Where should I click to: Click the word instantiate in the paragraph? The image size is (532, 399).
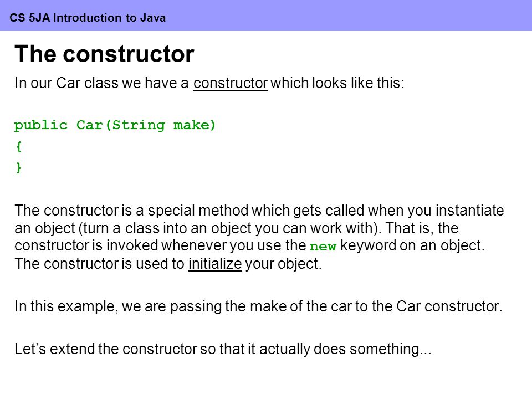click(469, 211)
